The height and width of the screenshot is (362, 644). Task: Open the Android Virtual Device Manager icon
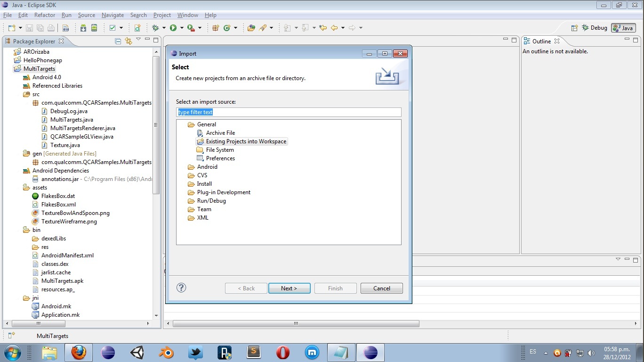click(94, 28)
